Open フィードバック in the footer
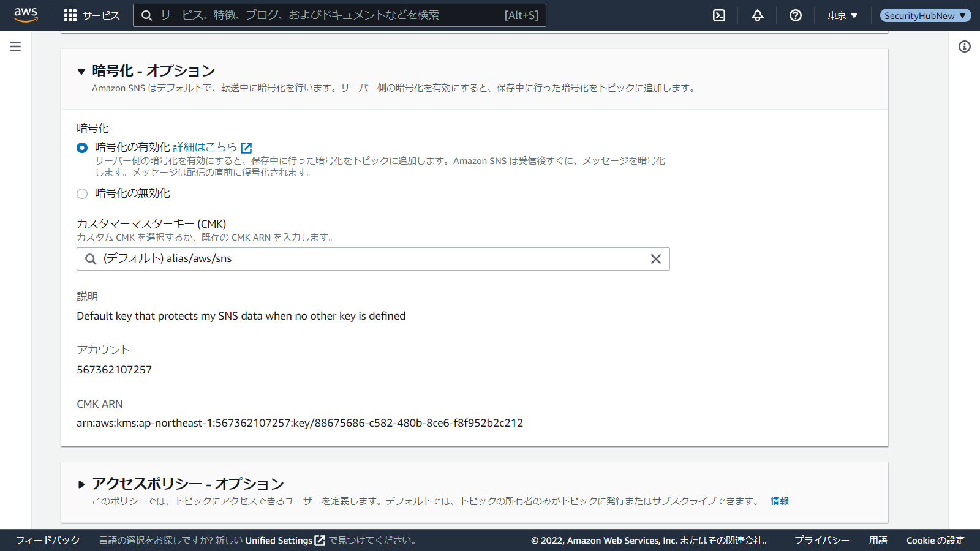This screenshot has height=551, width=980. (x=48, y=540)
